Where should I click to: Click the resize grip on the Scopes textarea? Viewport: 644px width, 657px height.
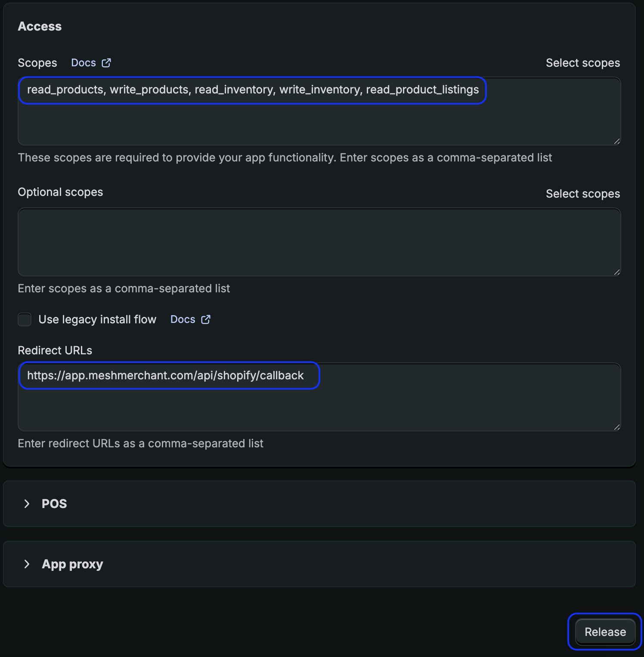pyautogui.click(x=617, y=141)
